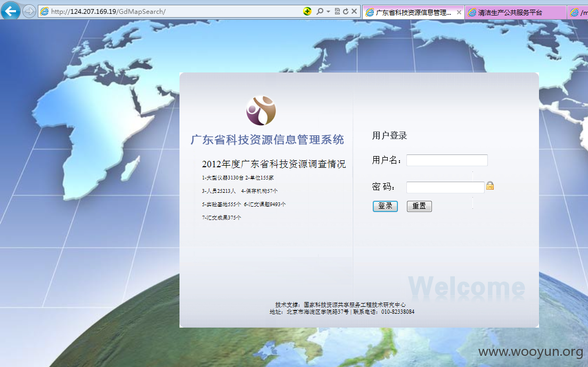Image resolution: width=588 pixels, height=367 pixels.
Task: Click the padlock icon beside password field
Action: pyautogui.click(x=490, y=185)
